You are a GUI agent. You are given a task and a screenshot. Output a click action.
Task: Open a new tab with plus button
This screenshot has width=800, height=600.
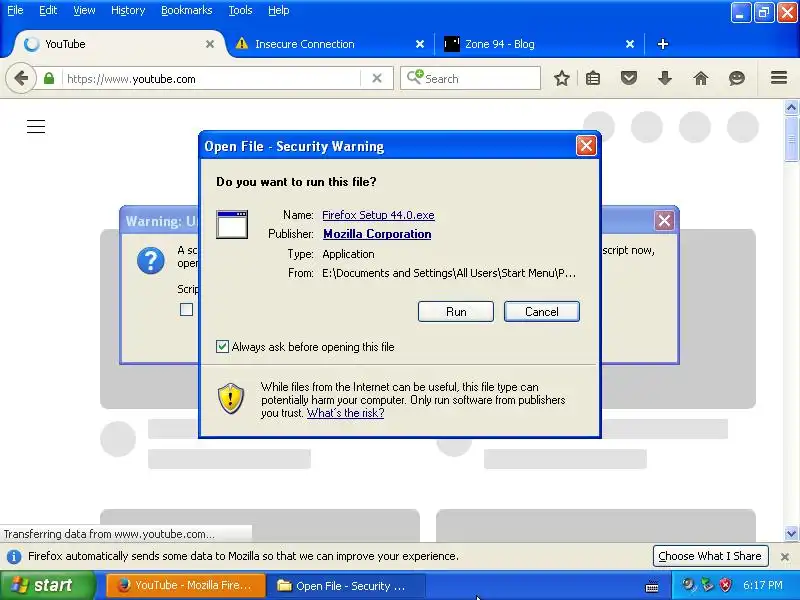[662, 44]
